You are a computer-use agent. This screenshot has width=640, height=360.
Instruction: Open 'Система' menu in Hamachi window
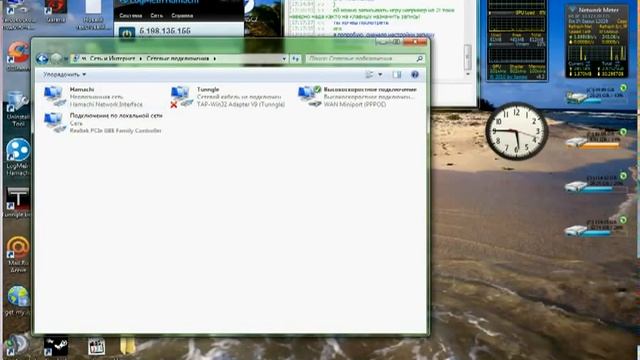(x=131, y=16)
